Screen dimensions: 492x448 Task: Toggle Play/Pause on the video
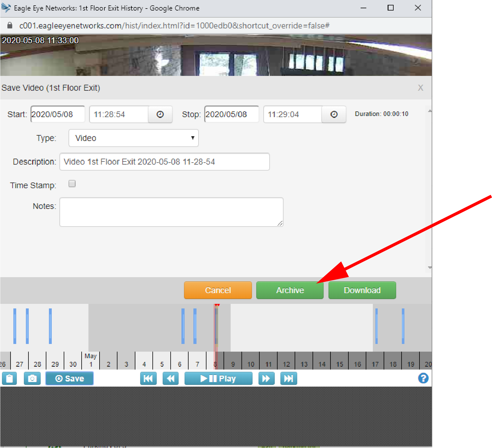(x=218, y=379)
